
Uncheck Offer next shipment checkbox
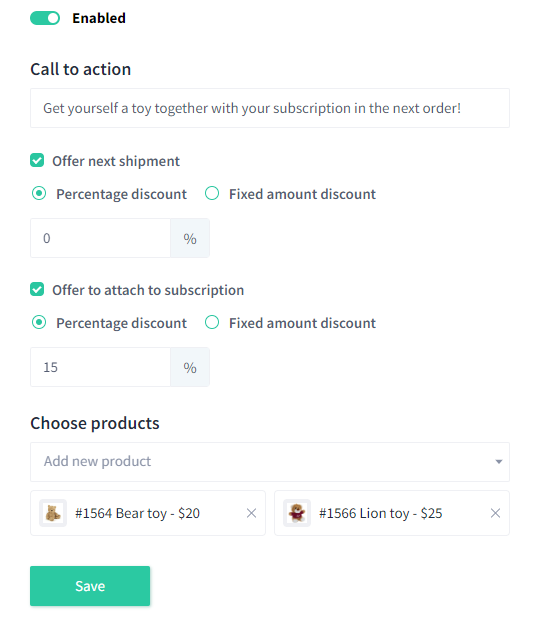point(37,161)
